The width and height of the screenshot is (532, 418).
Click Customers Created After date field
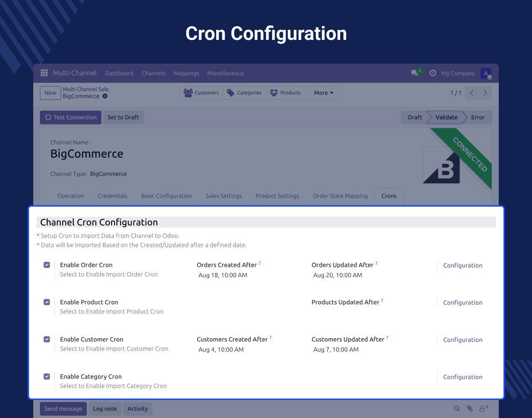coord(221,350)
